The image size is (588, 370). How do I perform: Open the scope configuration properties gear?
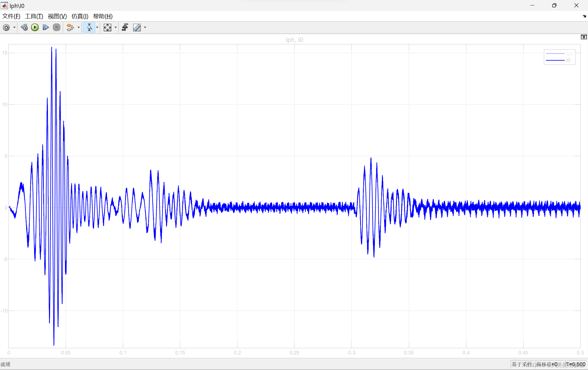pos(6,28)
